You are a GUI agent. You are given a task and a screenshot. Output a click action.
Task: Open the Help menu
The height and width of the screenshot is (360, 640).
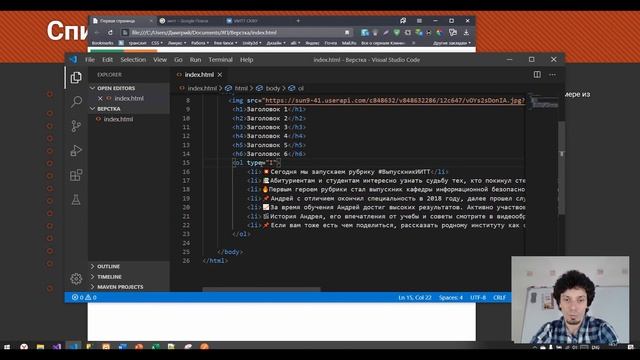click(247, 60)
